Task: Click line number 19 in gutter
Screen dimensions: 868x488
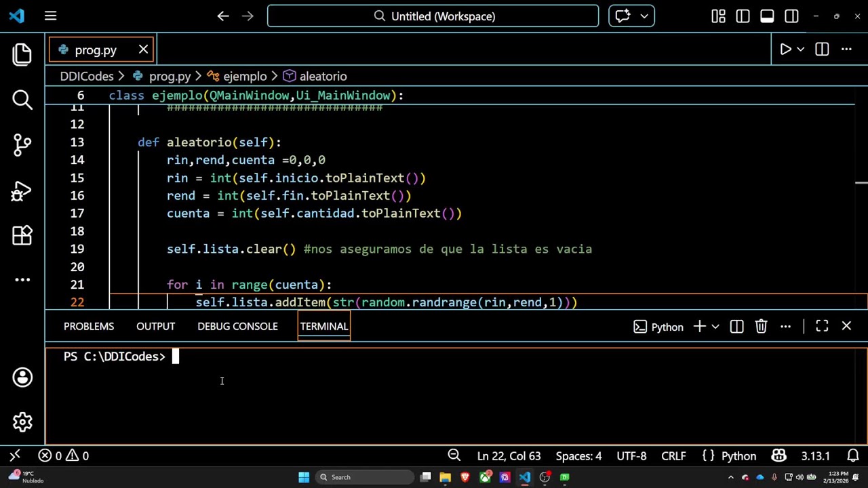Action: point(77,249)
